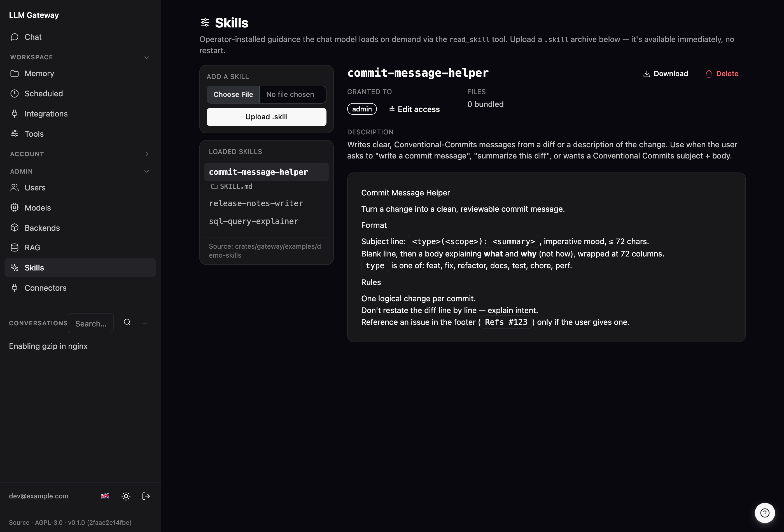This screenshot has height=532, width=784.
Task: Open the Users admin page
Action: point(80,188)
